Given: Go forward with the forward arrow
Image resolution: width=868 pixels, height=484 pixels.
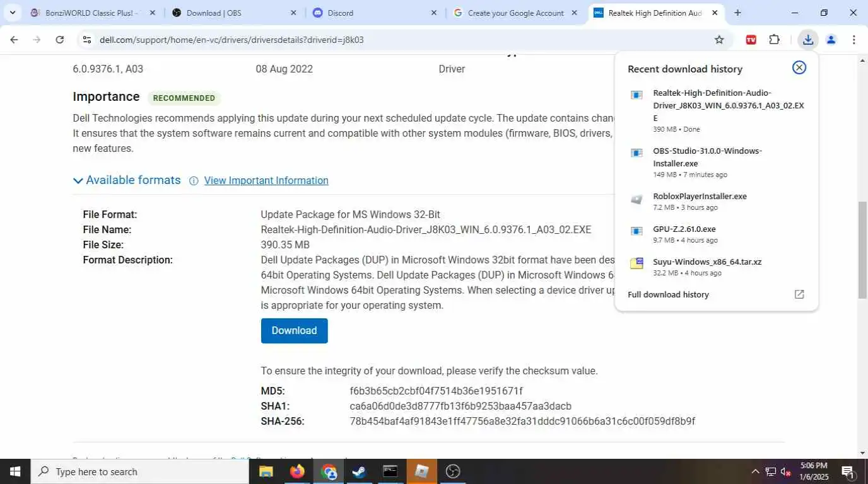Looking at the screenshot, I should click(x=37, y=40).
